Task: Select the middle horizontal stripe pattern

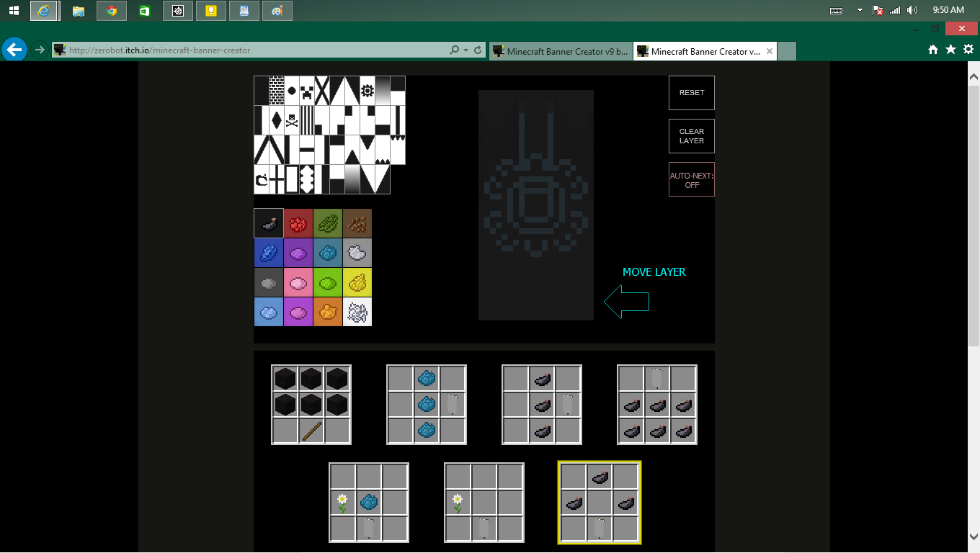Action: (307, 150)
